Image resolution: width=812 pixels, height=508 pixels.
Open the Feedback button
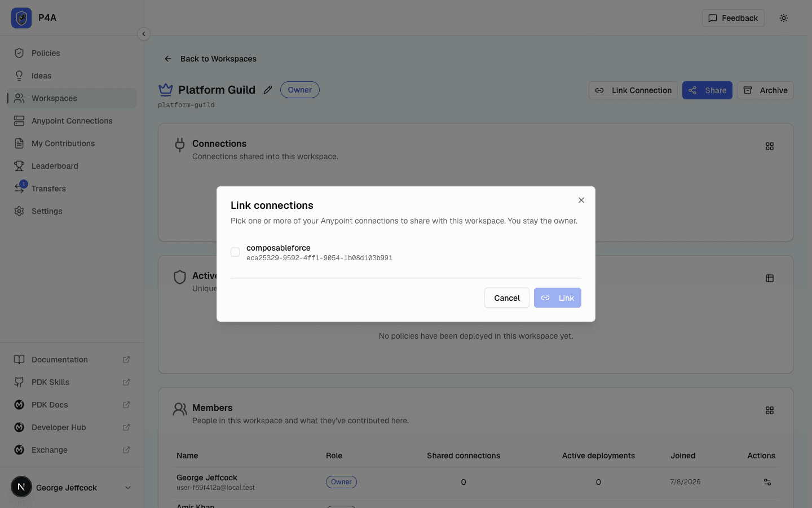pos(733,18)
